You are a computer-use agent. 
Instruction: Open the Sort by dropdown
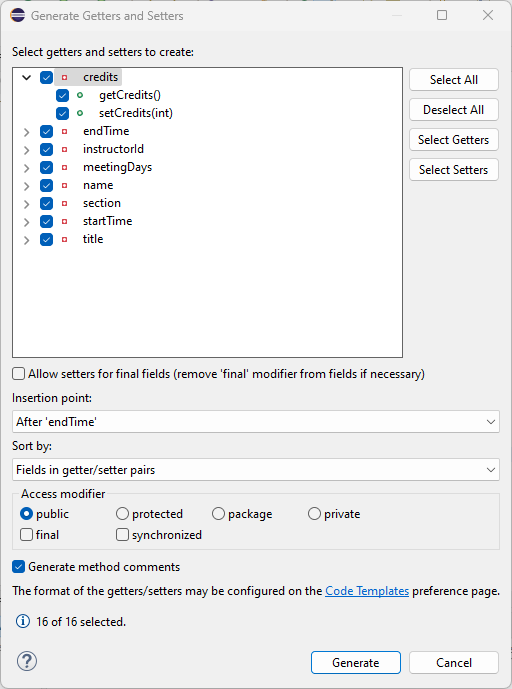[x=256, y=470]
